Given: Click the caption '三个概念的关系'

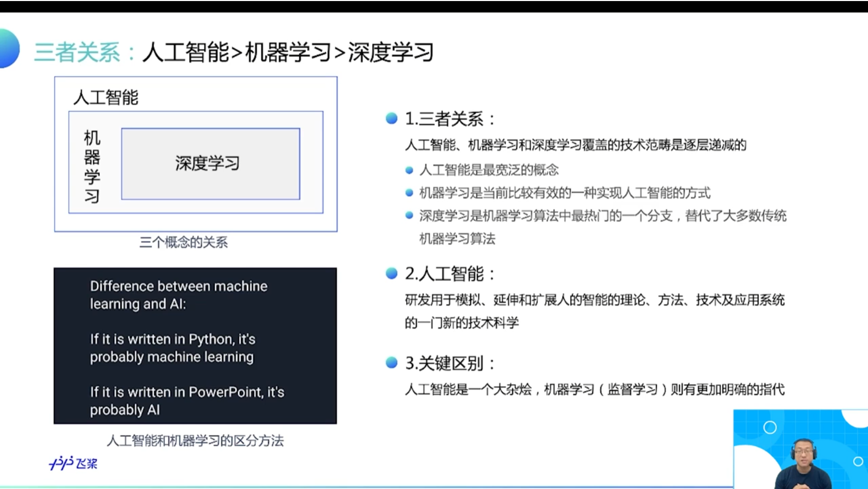Looking at the screenshot, I should (x=183, y=242).
